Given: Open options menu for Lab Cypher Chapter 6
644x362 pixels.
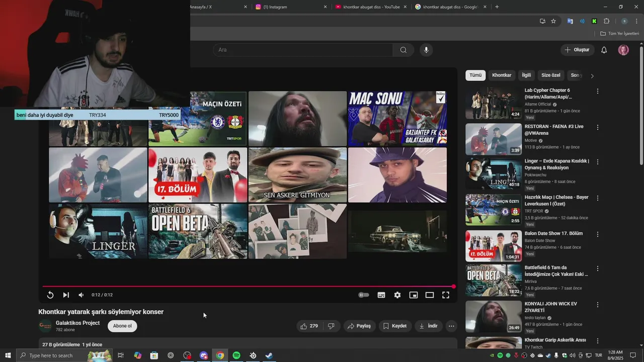Looking at the screenshot, I should [598, 92].
